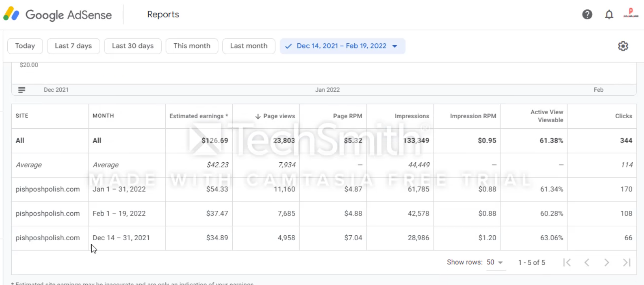Click the Page views sort arrow

point(258,116)
